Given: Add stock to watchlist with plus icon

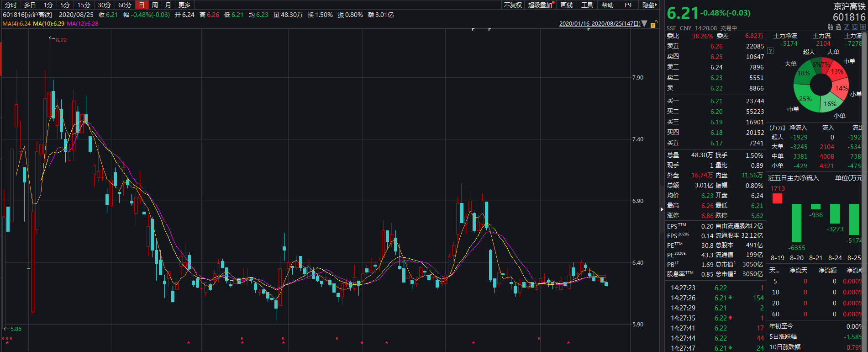Looking at the screenshot, I should tap(863, 27).
